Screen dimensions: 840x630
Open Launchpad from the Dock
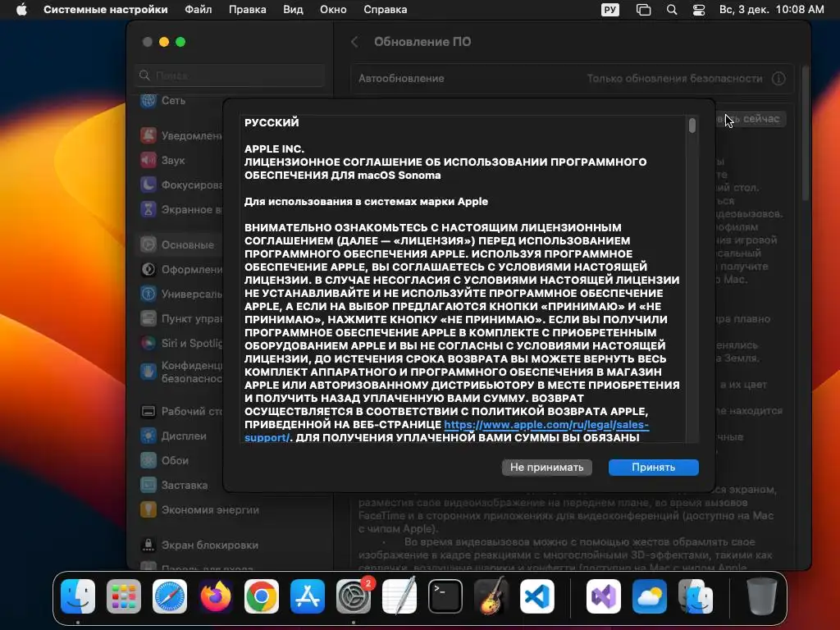click(x=124, y=596)
